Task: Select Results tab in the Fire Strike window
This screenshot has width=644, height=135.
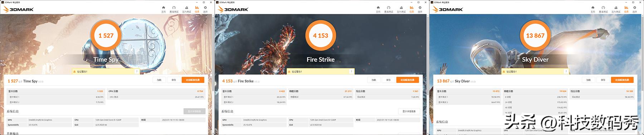Action: [412, 9]
